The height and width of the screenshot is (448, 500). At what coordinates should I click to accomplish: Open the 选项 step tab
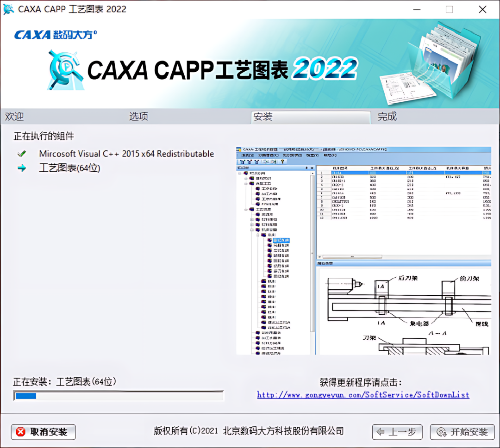click(138, 116)
